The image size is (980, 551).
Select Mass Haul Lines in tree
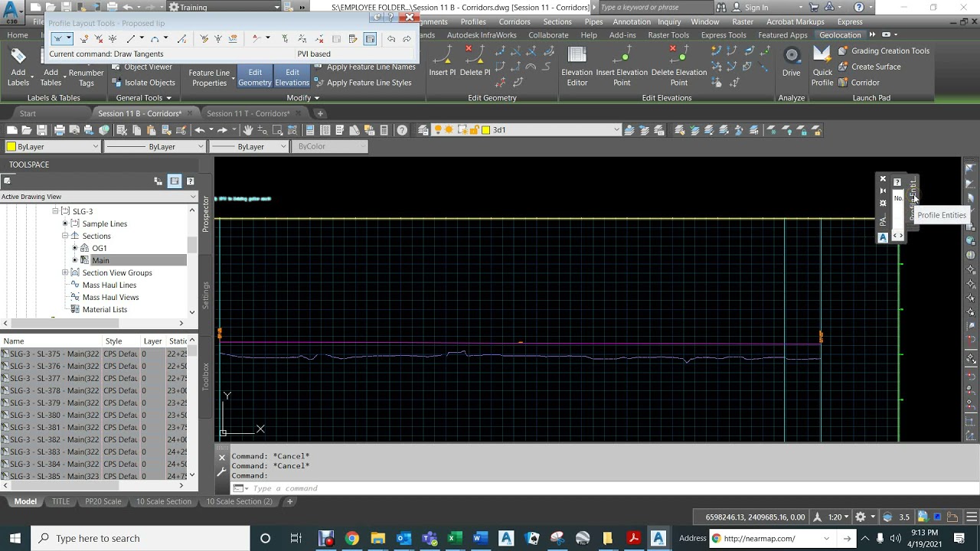109,285
